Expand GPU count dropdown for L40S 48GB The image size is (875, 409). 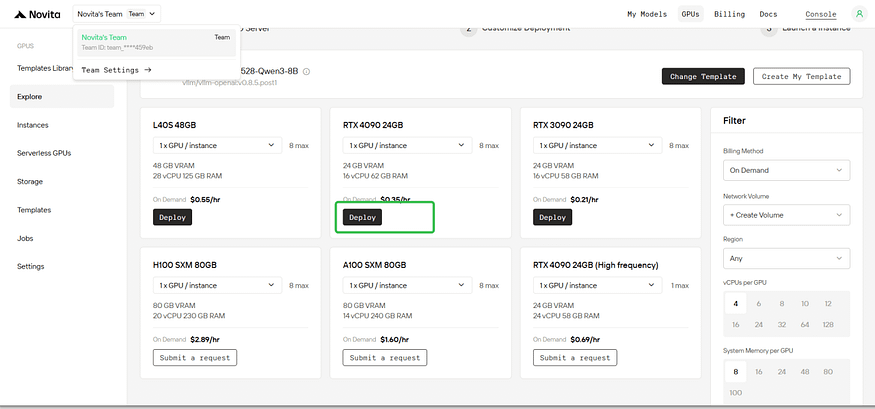pos(217,145)
